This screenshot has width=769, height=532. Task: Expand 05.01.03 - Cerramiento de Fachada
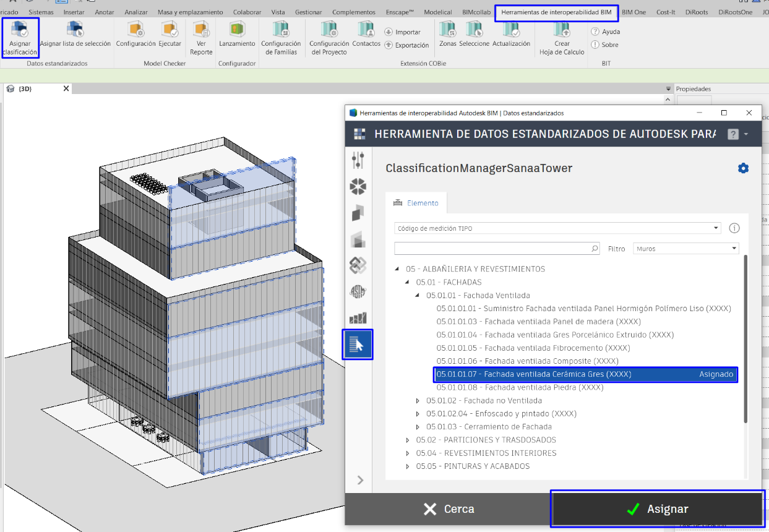click(x=418, y=427)
